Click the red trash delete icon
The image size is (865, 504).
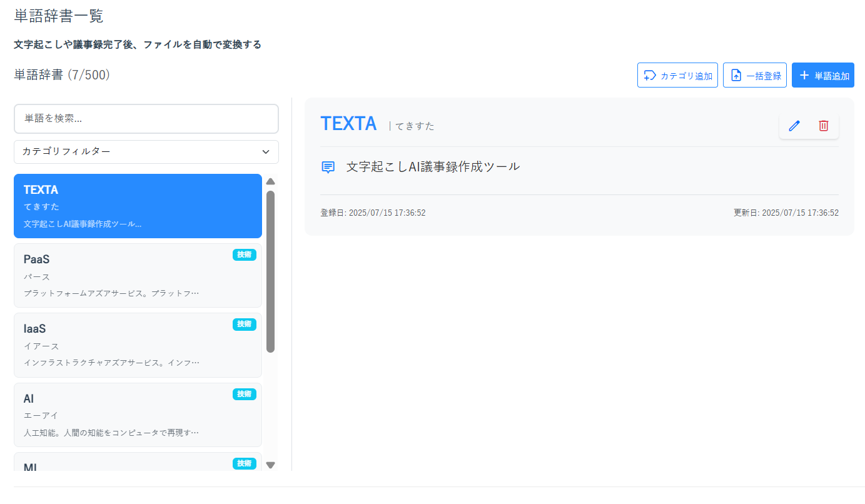coord(824,126)
